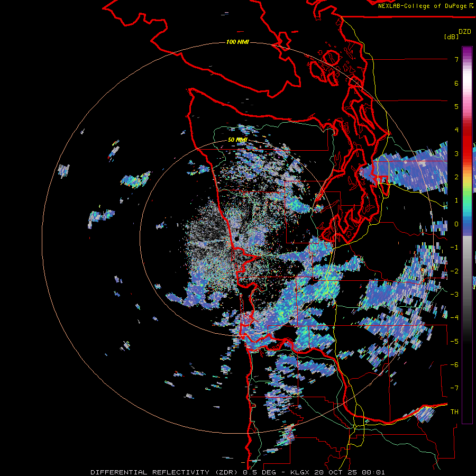Click the -4 tick on the scale
The width and height of the screenshot is (476, 476).
454,318
